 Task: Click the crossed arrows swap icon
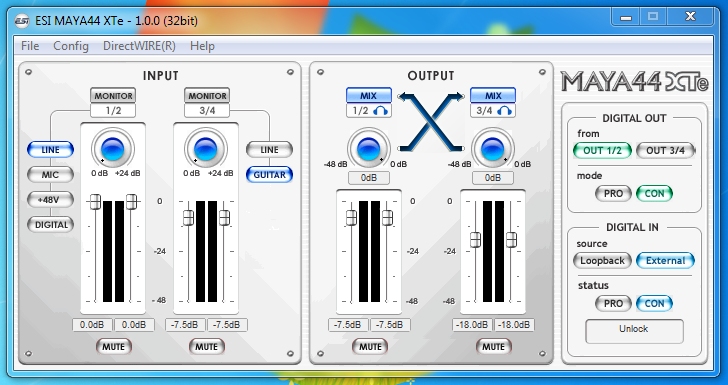tap(431, 122)
